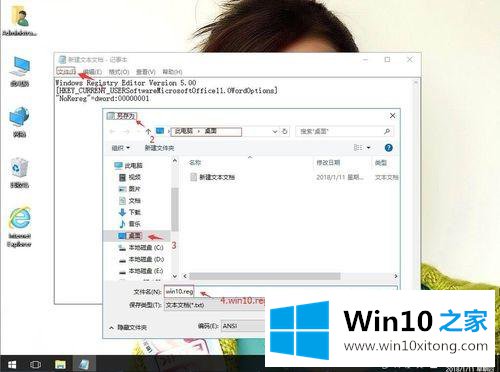This screenshot has height=372, width=500.
Task: Click 新建文件夹 (New folder) button
Action: pos(159,148)
